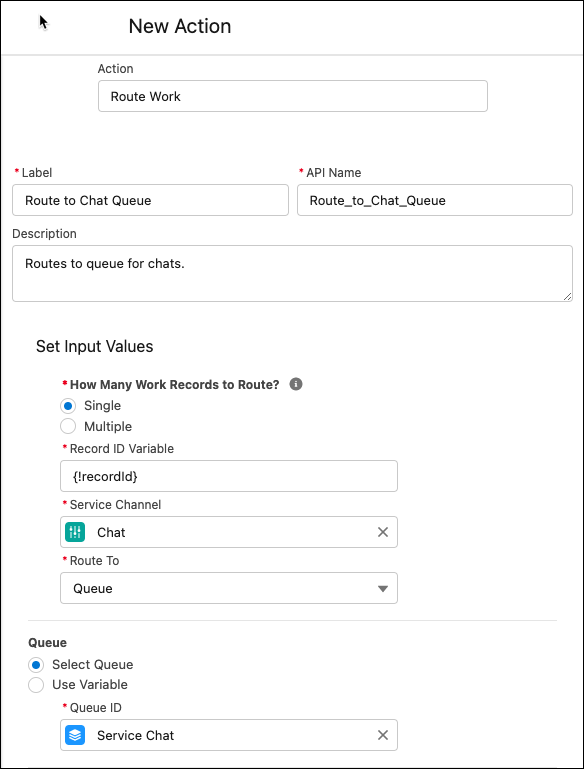Click the Set Input Values heading
Screen dimensions: 584x769
pos(95,346)
